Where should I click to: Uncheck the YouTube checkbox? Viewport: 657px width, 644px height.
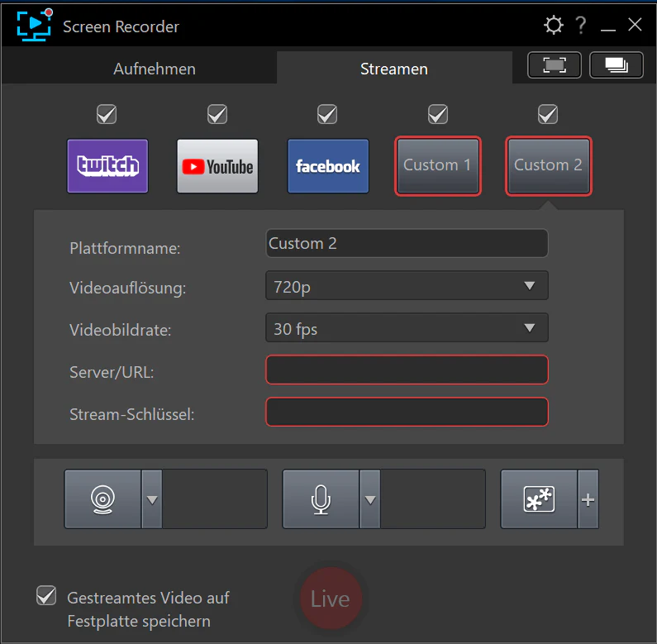pos(217,114)
